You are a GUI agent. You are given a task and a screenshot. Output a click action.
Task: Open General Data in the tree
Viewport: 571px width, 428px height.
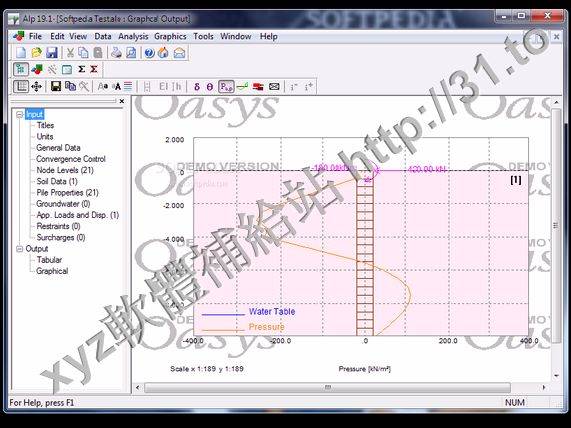(x=58, y=148)
